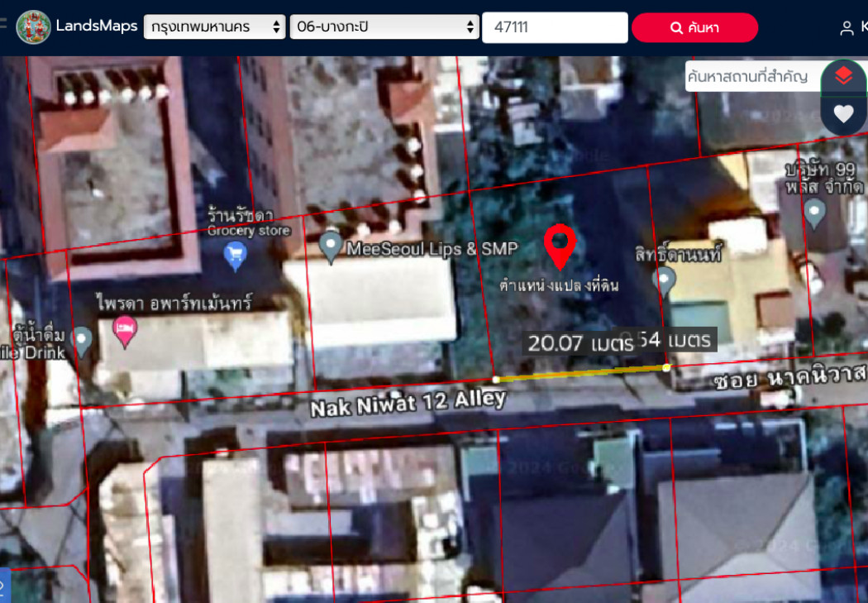868x603 pixels.
Task: Focus the ค้นหาสถานที่สำคัญ place search box
Action: click(751, 77)
